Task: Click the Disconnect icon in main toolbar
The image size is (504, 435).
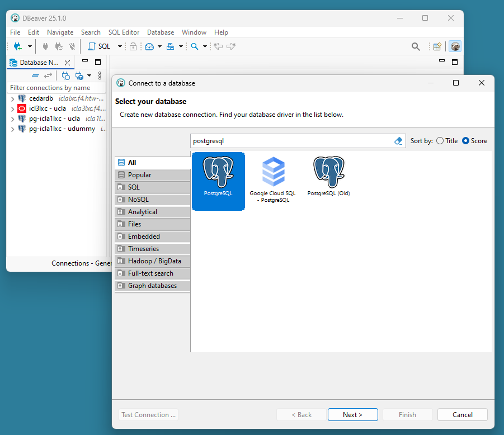Action: [72, 46]
